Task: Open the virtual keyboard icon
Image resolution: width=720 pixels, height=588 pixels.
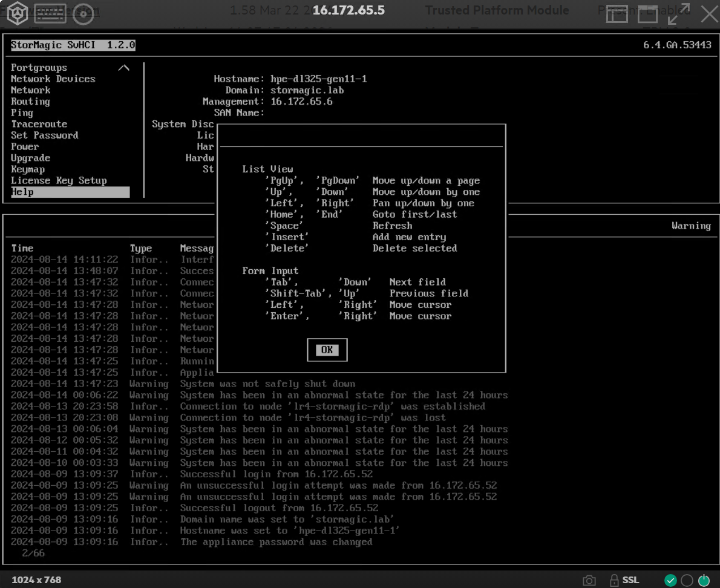Action: click(x=50, y=14)
